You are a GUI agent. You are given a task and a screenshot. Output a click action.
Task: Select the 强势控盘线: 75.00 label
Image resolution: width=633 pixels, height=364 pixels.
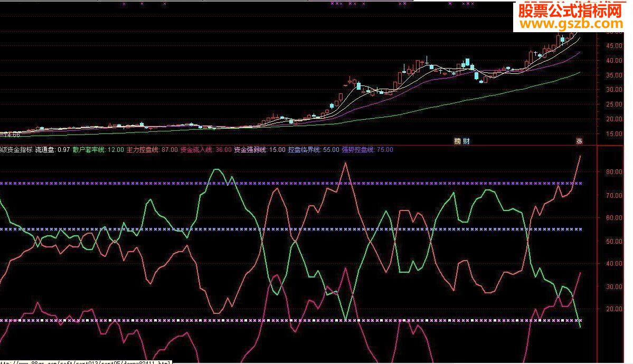point(367,150)
